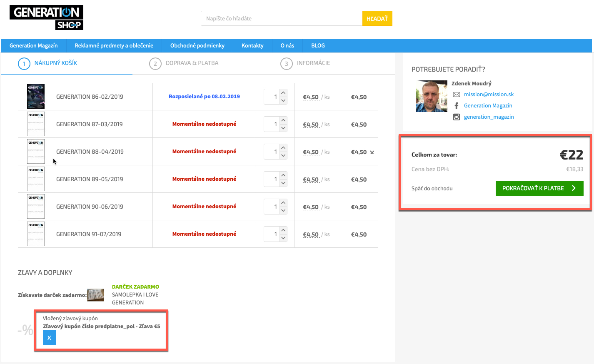Click the quantity field of GENERATION 86-02/2019
This screenshot has height=364, width=594.
(272, 97)
